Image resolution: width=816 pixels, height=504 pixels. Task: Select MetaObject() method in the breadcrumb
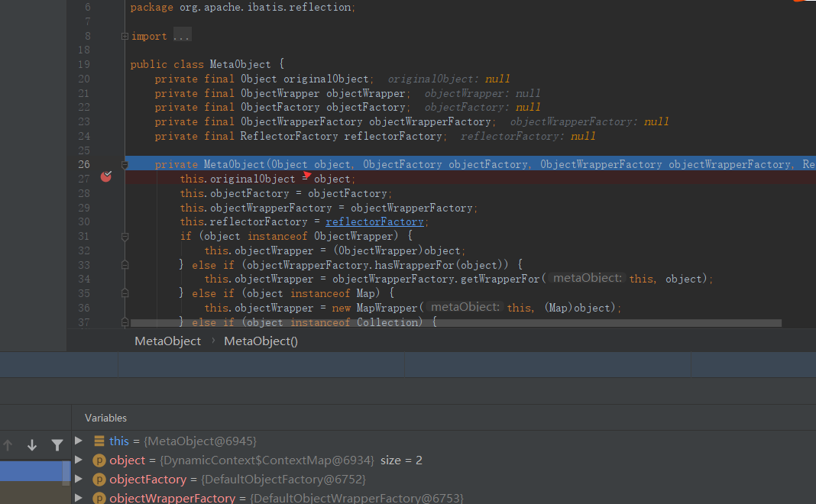coord(261,341)
